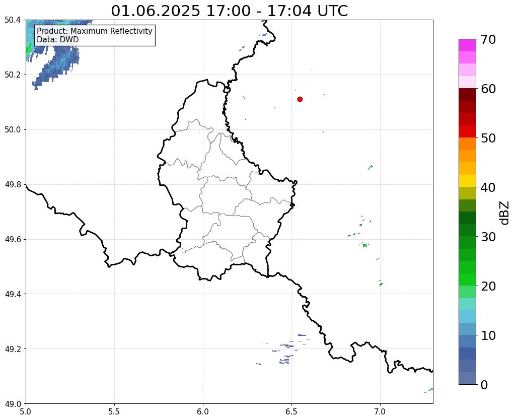The image size is (515, 420).
Task: Click the colorbar 30 tick label
Action: [x=488, y=237]
